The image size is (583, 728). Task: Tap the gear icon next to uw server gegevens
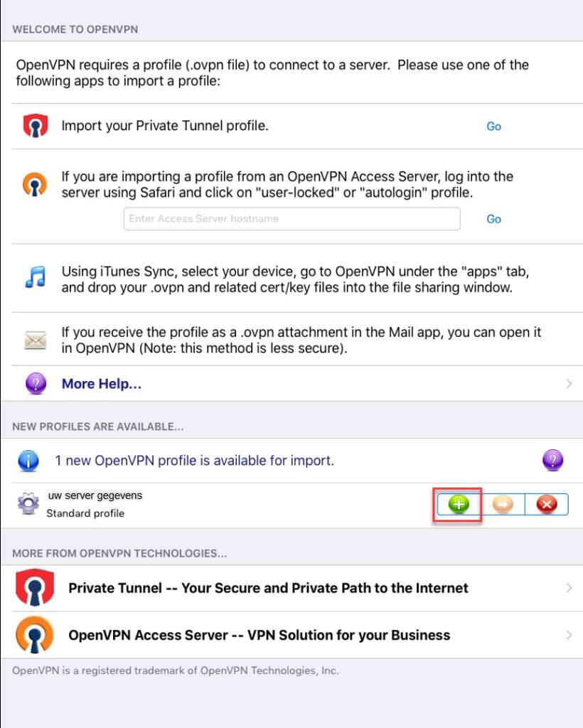[x=28, y=503]
